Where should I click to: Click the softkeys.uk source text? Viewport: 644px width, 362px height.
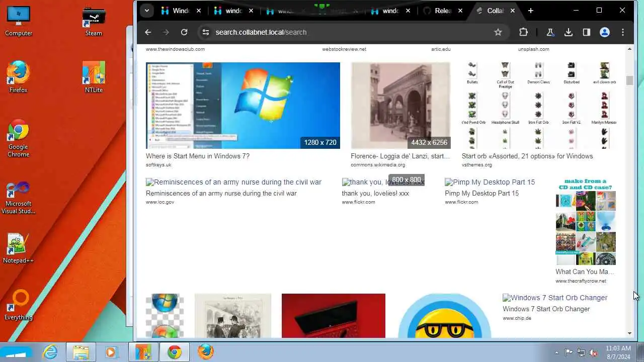[158, 165]
